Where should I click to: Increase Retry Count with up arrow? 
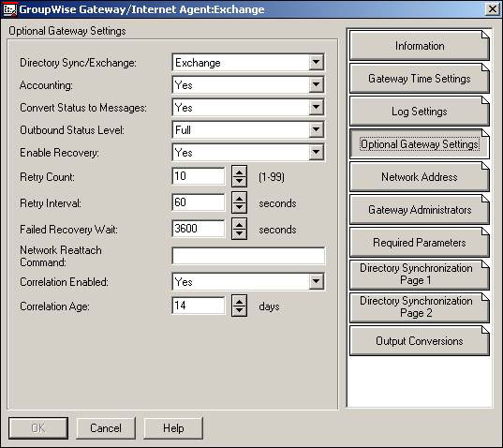click(239, 172)
